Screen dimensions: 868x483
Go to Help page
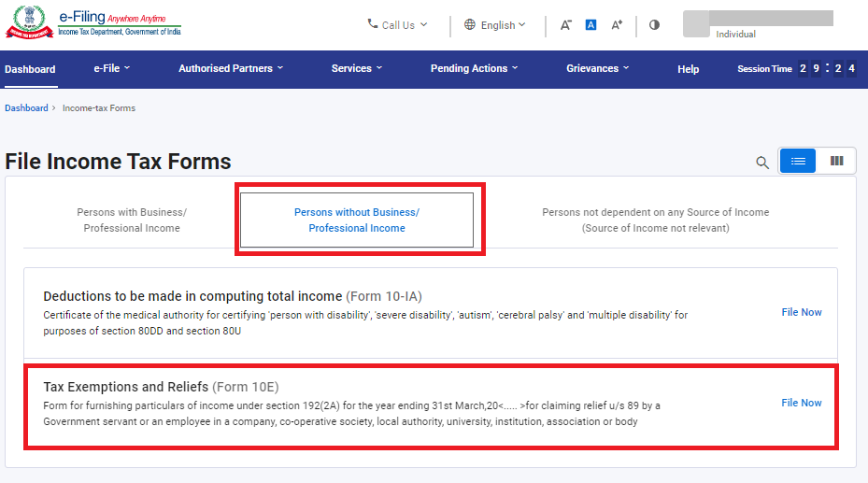pyautogui.click(x=688, y=69)
